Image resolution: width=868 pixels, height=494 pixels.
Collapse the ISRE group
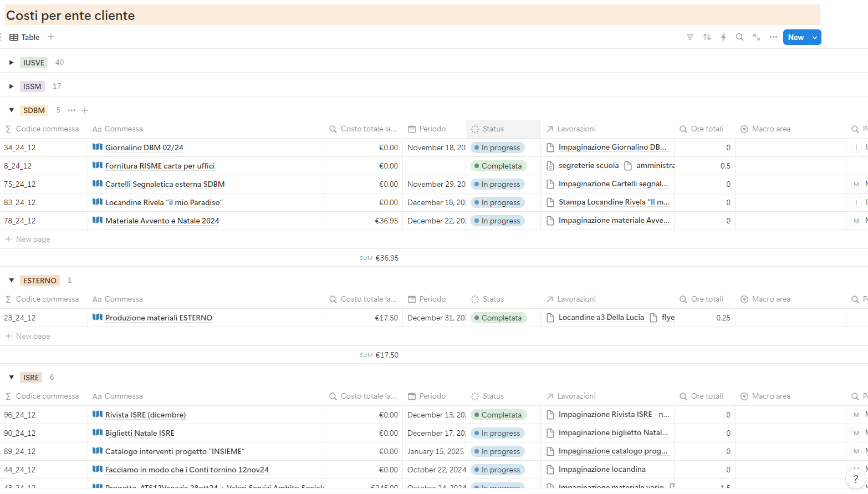coord(11,378)
